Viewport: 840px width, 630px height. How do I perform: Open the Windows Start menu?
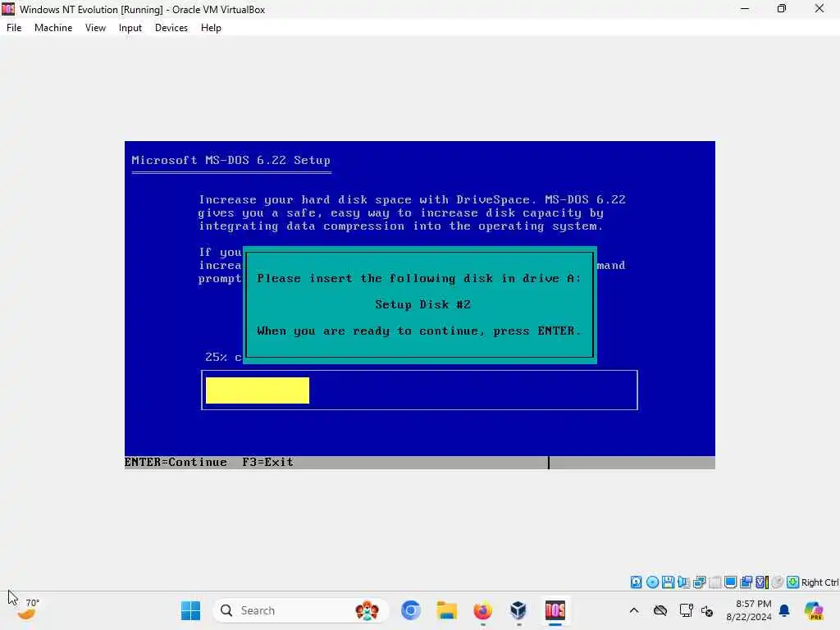coord(190,610)
